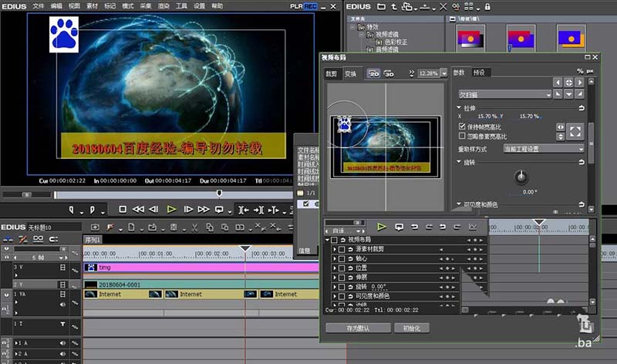
Task: Select the 序列1 sequence tab
Action: tap(93, 240)
